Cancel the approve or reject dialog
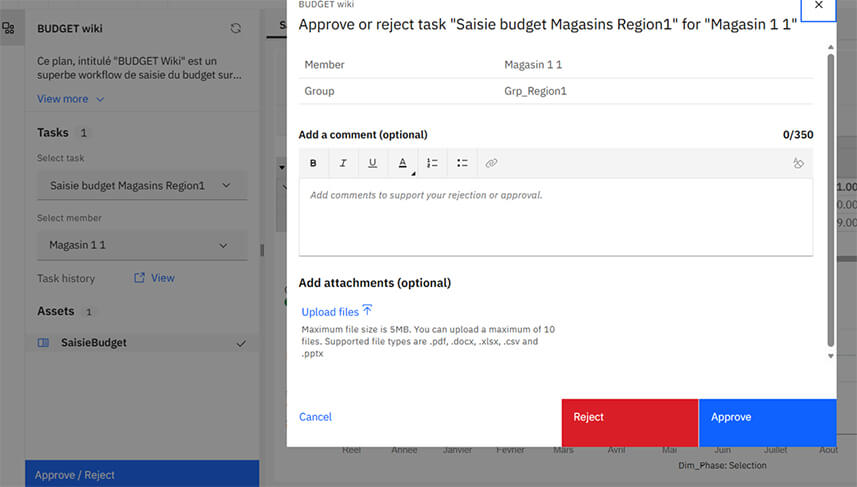857x487 pixels. point(315,417)
